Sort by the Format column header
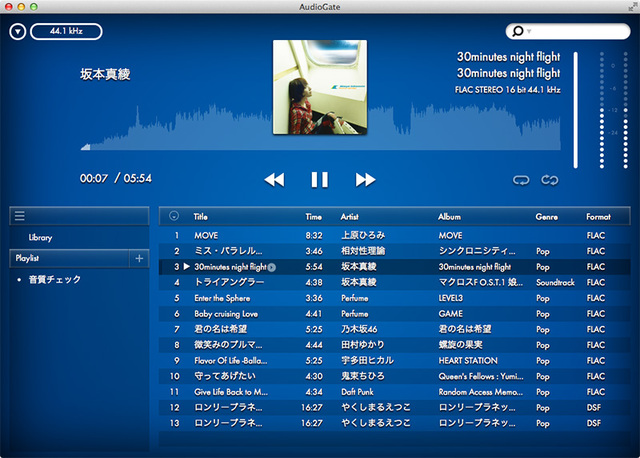This screenshot has height=458, width=640. tap(598, 217)
